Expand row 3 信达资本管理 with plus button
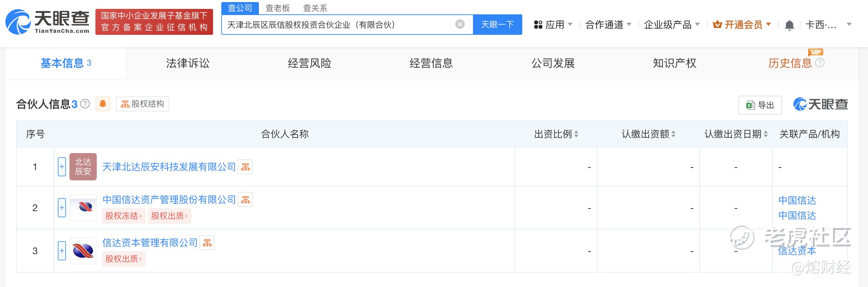868x287 pixels. [62, 251]
